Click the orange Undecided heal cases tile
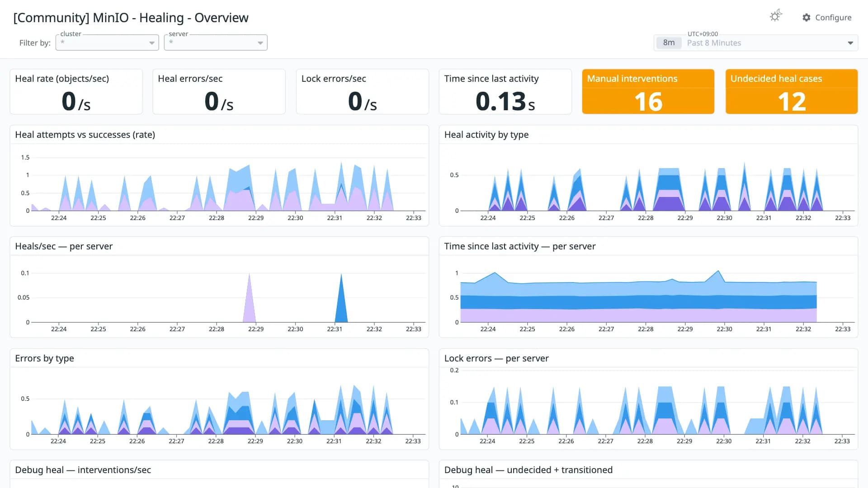 [791, 91]
